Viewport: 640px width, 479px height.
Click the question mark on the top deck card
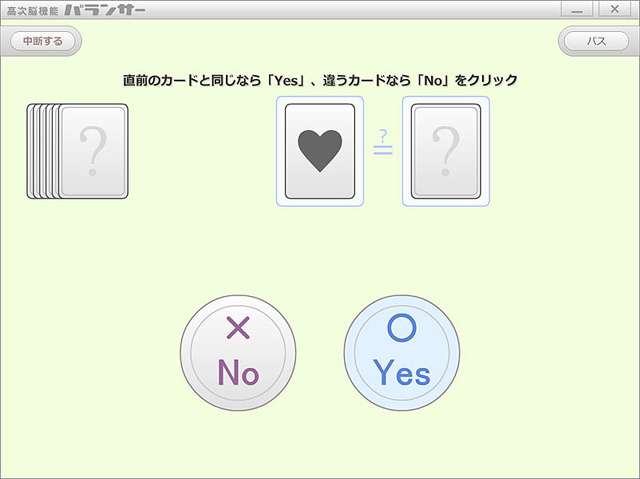tap(93, 151)
